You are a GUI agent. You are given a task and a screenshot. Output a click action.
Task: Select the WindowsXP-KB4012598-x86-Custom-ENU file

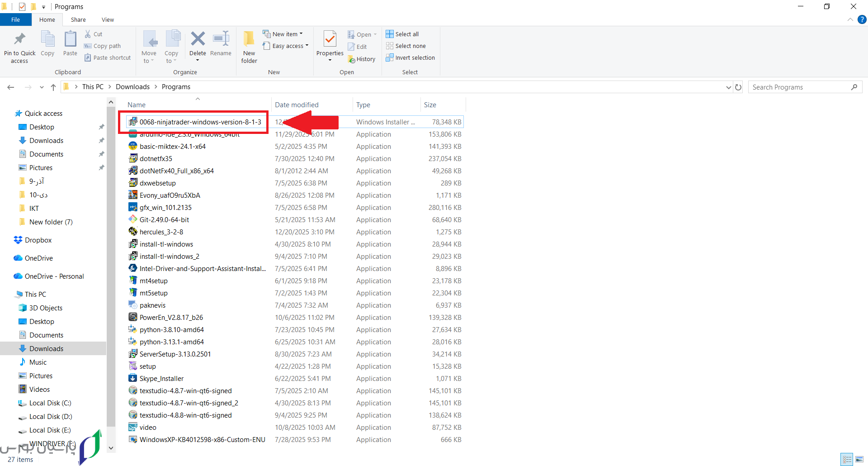(x=202, y=439)
